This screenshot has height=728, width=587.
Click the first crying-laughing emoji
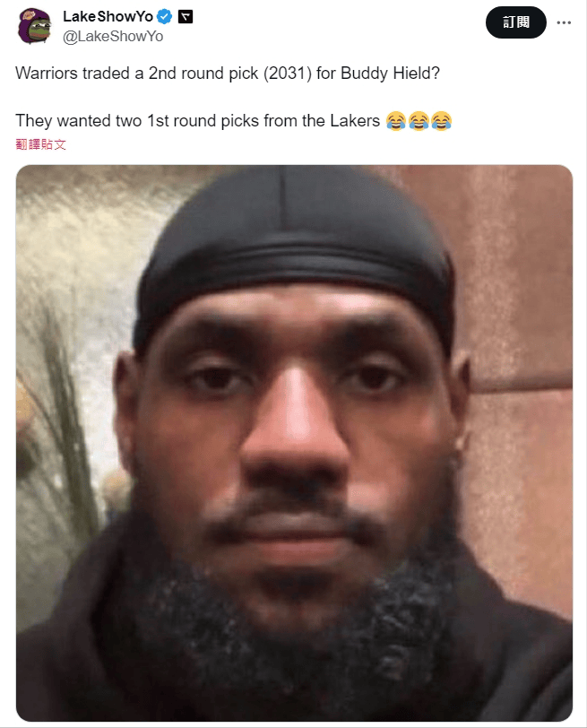pyautogui.click(x=396, y=121)
